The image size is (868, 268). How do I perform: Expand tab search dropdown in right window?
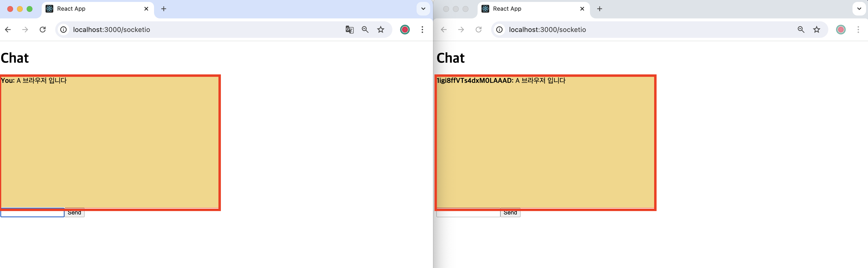pos(859,9)
